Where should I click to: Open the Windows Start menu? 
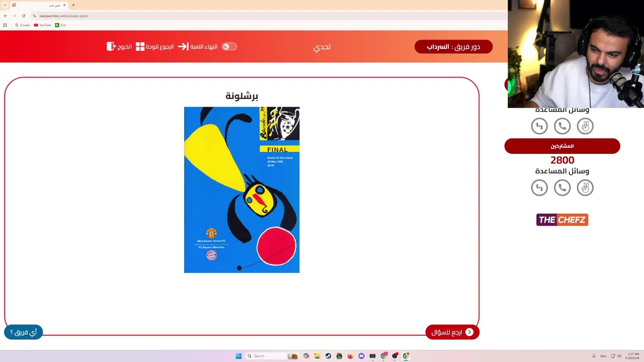click(x=238, y=356)
